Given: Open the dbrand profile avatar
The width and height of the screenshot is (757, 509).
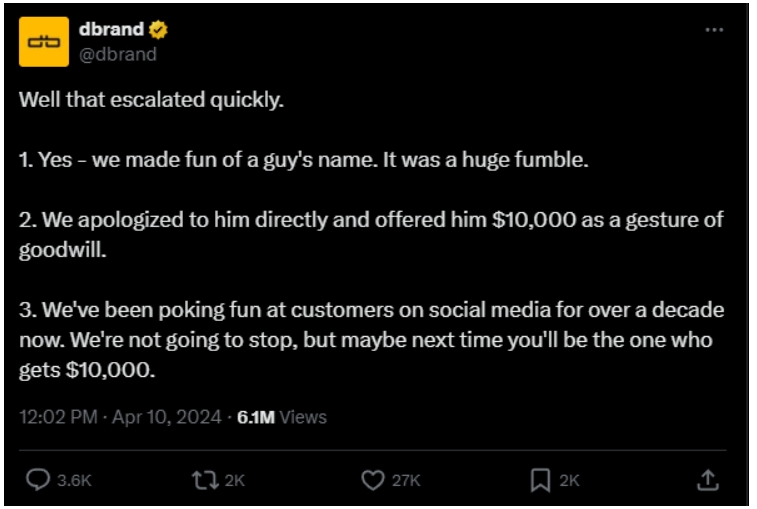Looking at the screenshot, I should [x=43, y=42].
